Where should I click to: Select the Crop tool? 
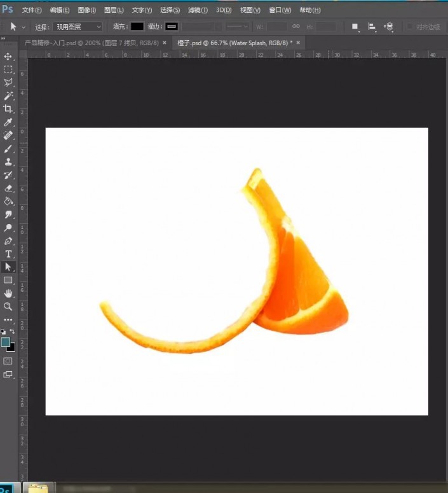tap(8, 109)
